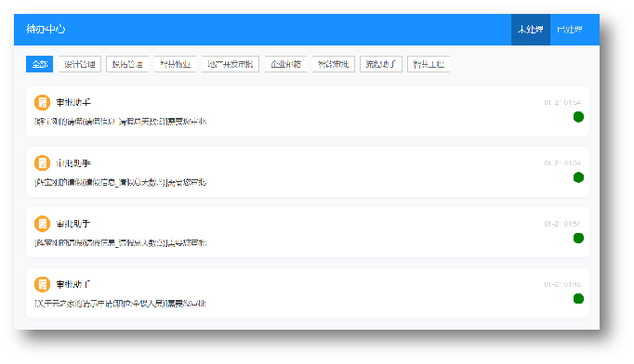Filter by 设计管理 category
Image resolution: width=634 pixels, height=364 pixels.
pos(80,64)
